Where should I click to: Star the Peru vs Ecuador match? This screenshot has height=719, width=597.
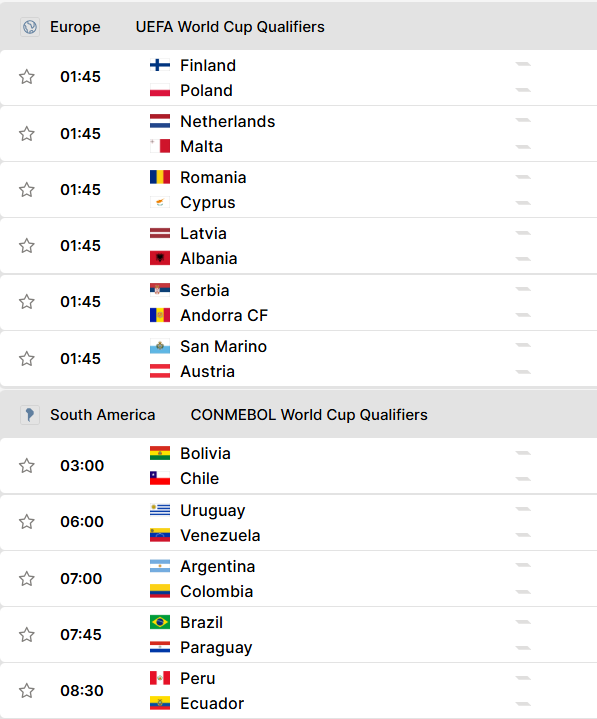click(27, 691)
